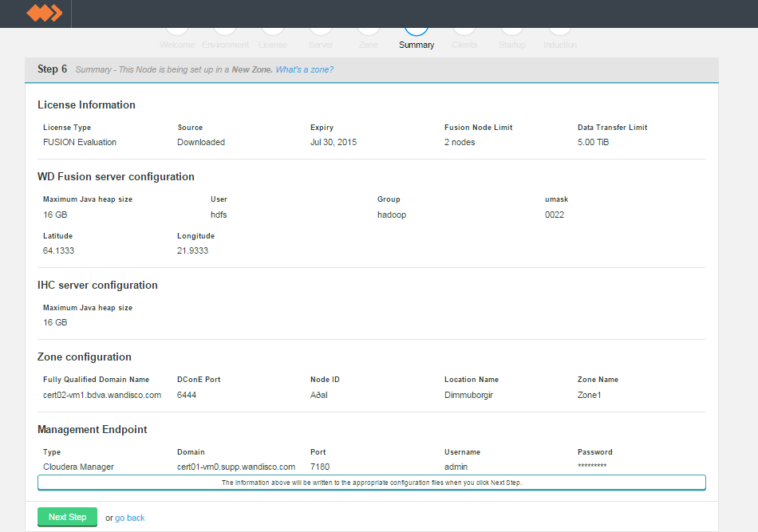
Task: Click the expiry date "Jul 30, 2015"
Action: coord(334,142)
